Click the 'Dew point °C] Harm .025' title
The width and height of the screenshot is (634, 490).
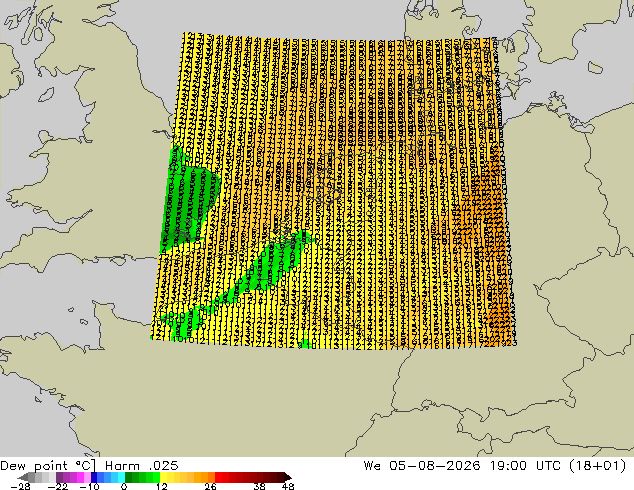(89, 466)
